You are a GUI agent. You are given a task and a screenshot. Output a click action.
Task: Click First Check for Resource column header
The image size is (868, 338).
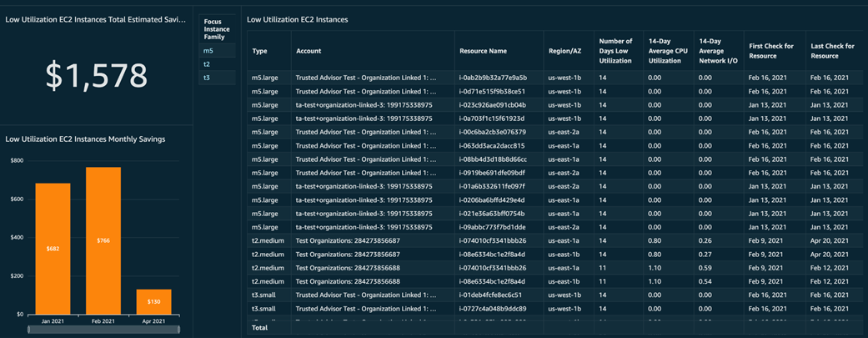pyautogui.click(x=771, y=51)
